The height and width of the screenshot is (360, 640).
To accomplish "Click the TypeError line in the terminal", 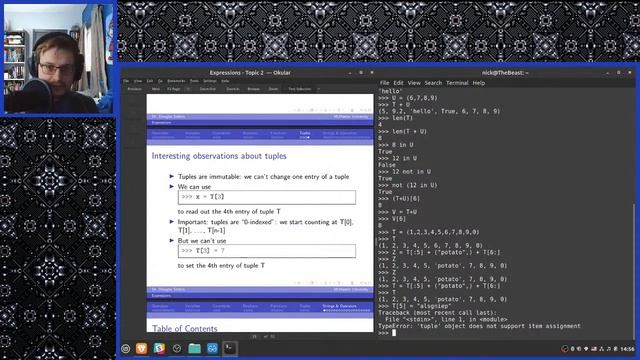I will click(479, 326).
